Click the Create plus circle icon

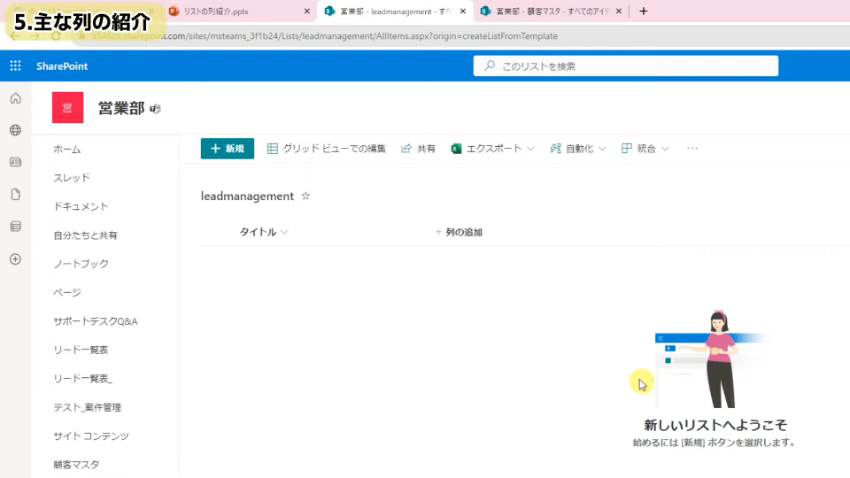[15, 258]
